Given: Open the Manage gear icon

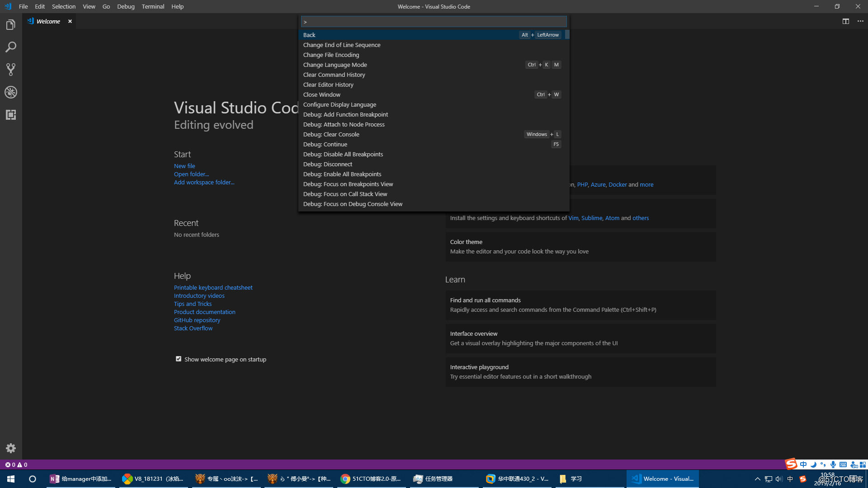Looking at the screenshot, I should (x=11, y=448).
